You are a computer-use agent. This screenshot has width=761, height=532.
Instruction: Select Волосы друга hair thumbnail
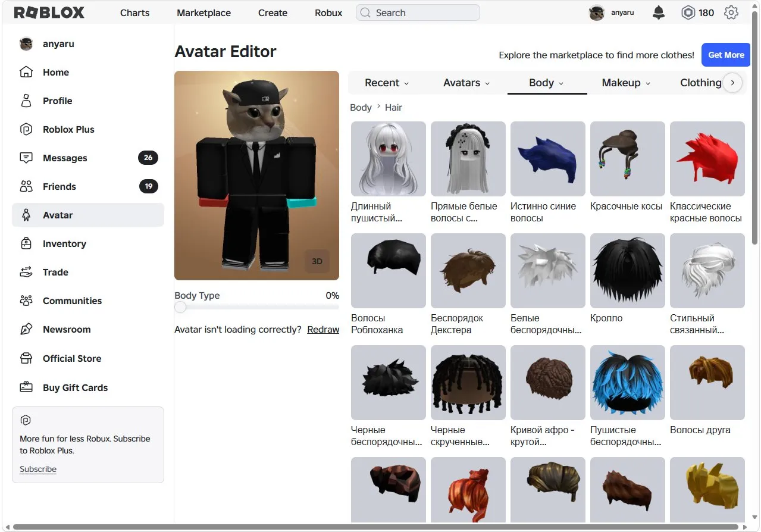tap(707, 383)
